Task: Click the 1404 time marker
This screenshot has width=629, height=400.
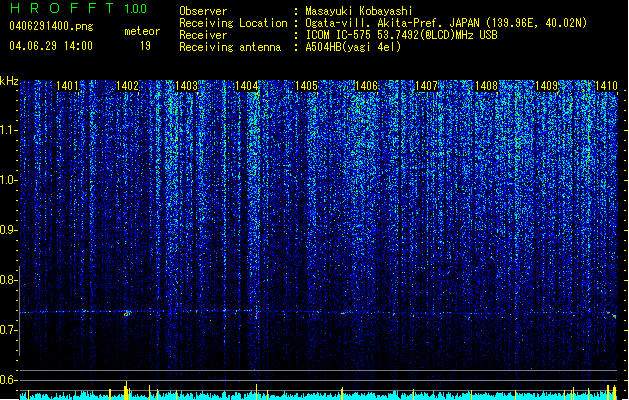Action: tap(246, 86)
